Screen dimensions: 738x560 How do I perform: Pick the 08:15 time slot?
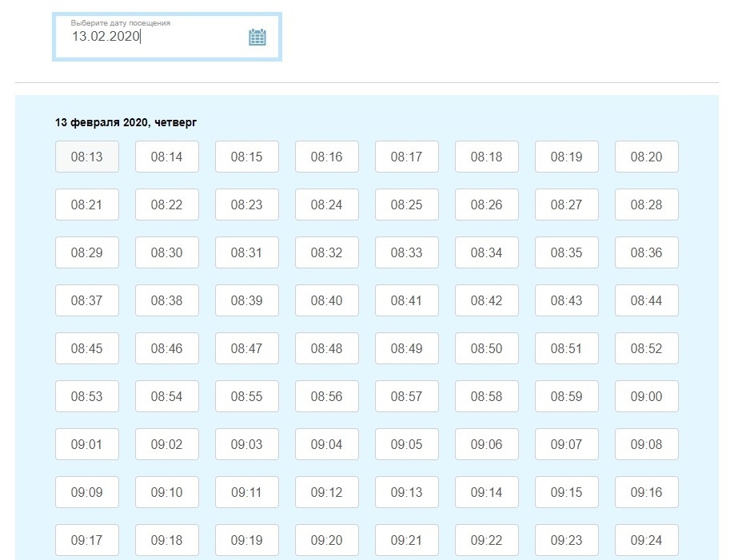point(247,157)
